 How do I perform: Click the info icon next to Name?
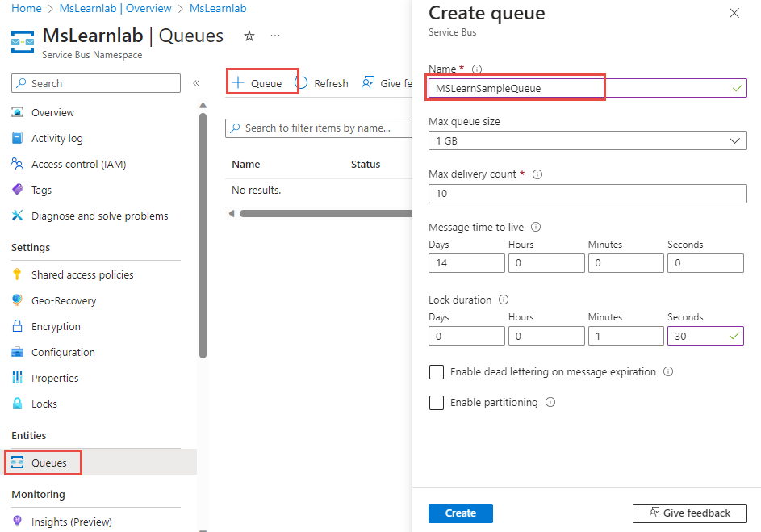(477, 69)
